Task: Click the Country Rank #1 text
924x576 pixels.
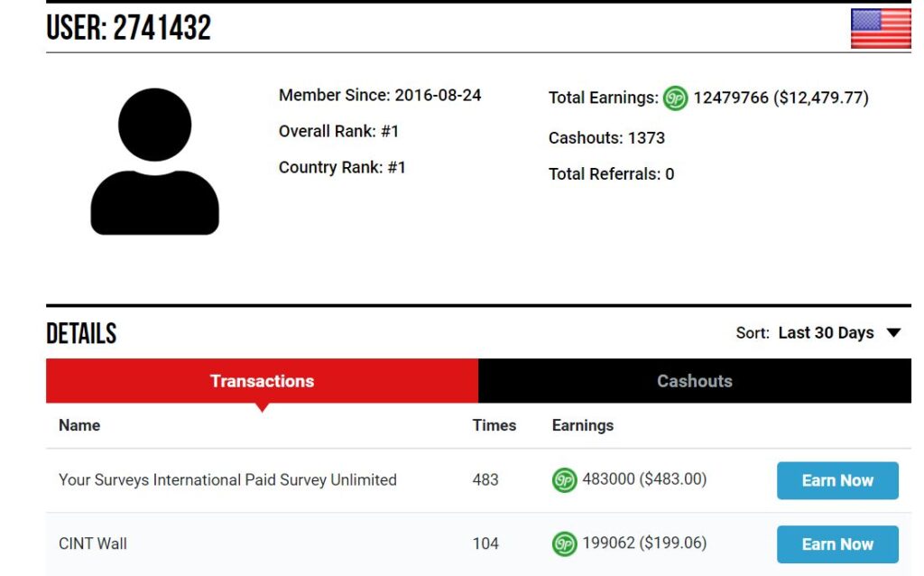Action: pos(342,168)
